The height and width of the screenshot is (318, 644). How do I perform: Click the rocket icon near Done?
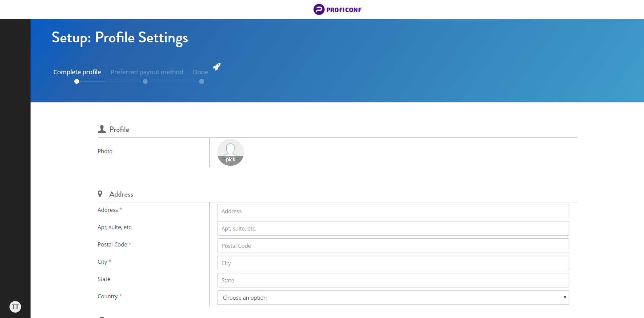(x=217, y=66)
